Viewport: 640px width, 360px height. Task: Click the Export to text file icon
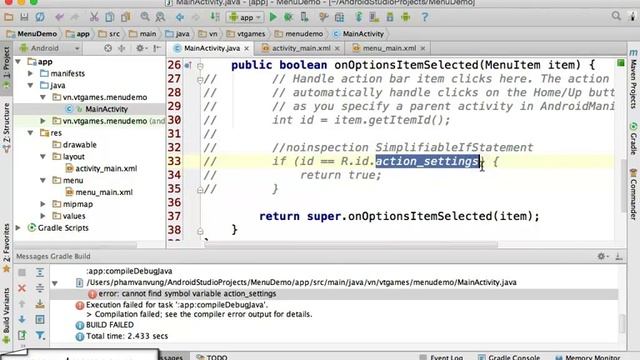click(x=22, y=336)
